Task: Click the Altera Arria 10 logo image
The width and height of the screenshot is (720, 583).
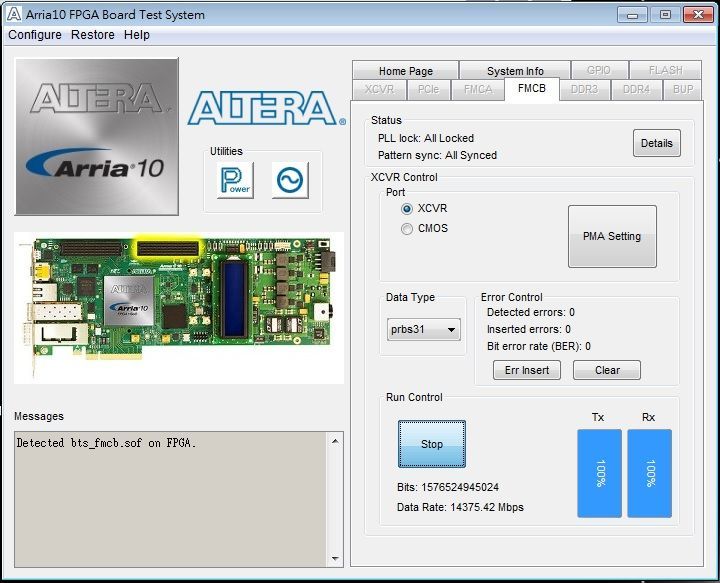Action: tap(97, 136)
